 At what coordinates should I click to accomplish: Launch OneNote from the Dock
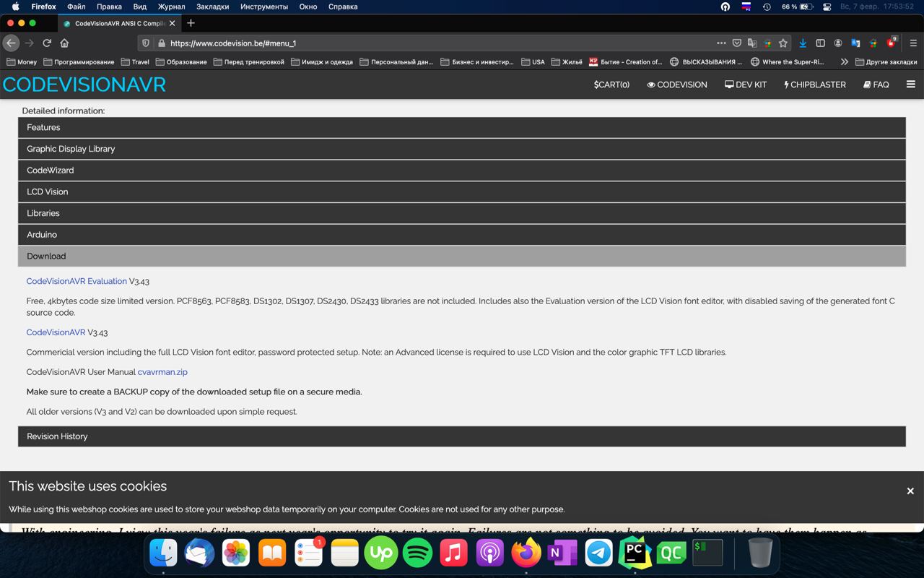562,553
